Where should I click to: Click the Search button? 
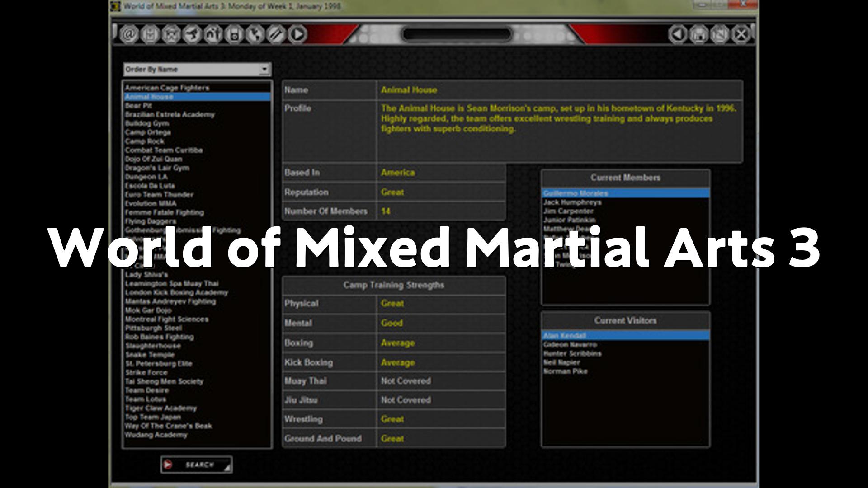(x=197, y=465)
